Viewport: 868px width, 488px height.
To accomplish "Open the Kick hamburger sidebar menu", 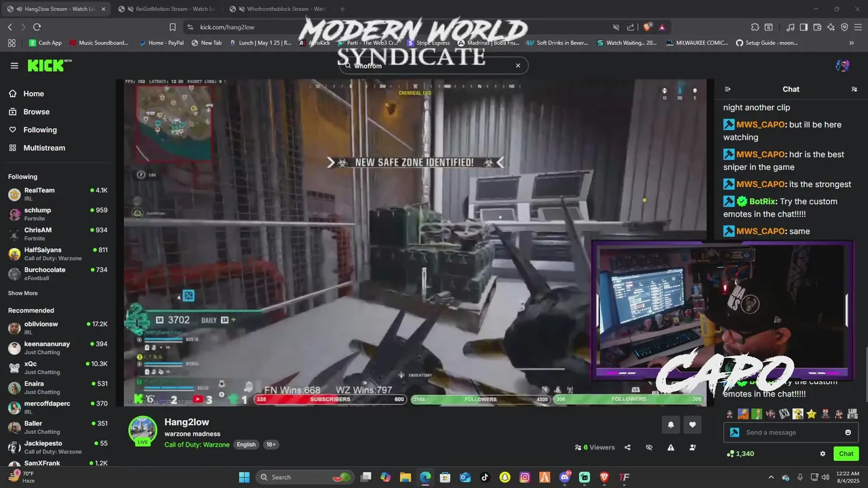I will pyautogui.click(x=14, y=66).
